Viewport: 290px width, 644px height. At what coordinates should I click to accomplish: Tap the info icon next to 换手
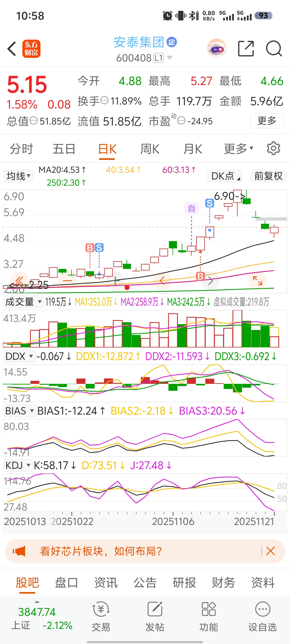(x=104, y=101)
